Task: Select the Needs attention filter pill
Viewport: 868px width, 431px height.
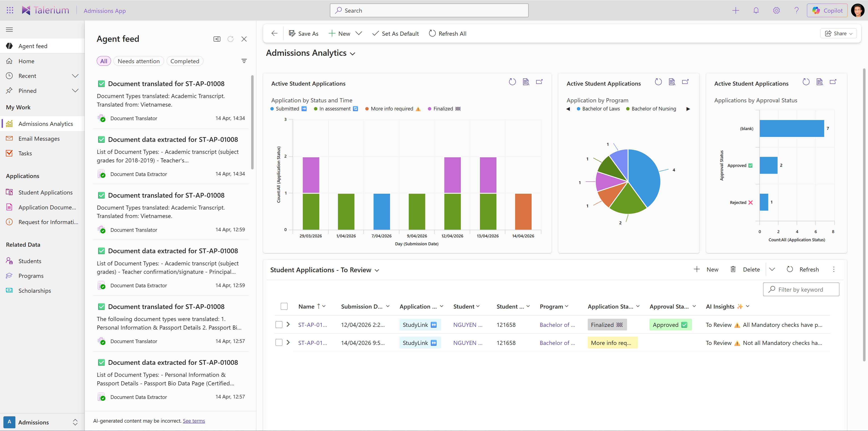Action: pyautogui.click(x=139, y=61)
